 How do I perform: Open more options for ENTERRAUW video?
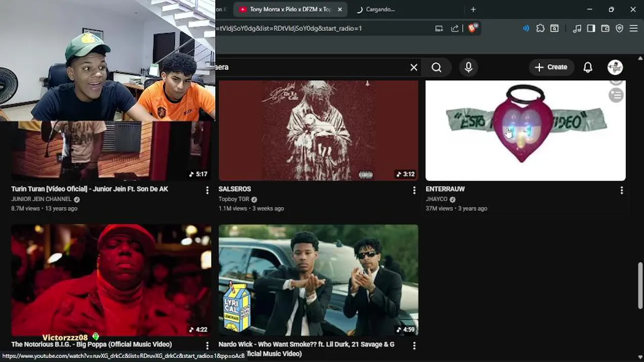point(621,190)
